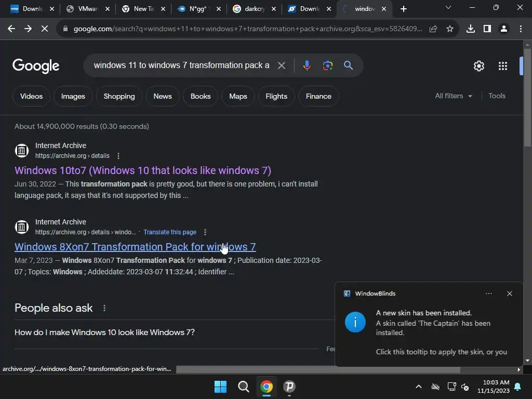532x399 pixels.
Task: Switch to the N*gg* browser tab
Action: coord(198,9)
